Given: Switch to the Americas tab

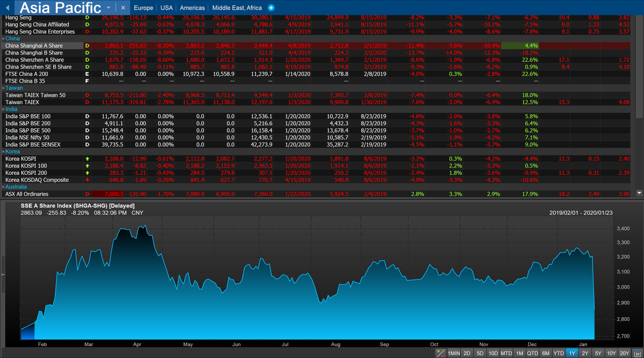Looking at the screenshot, I should pyautogui.click(x=192, y=8).
